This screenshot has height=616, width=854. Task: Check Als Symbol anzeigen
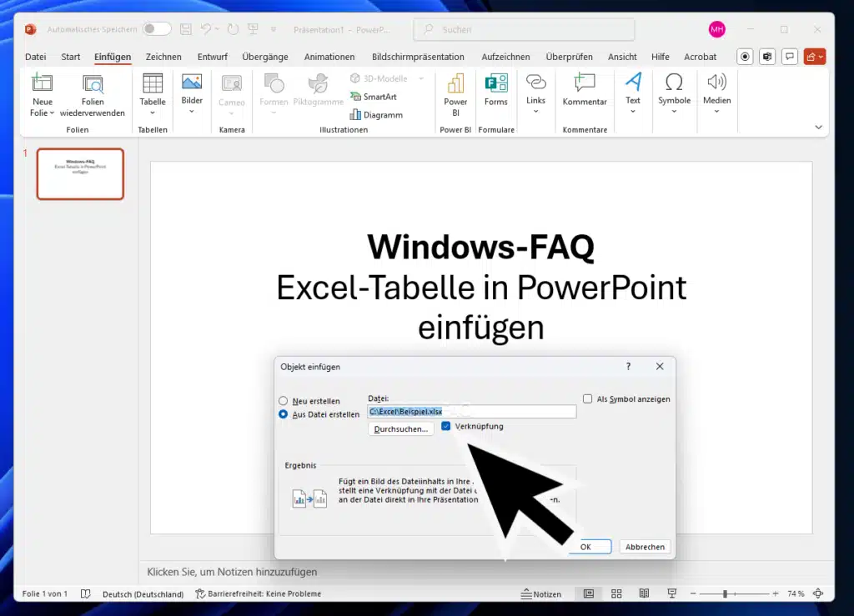[588, 398]
